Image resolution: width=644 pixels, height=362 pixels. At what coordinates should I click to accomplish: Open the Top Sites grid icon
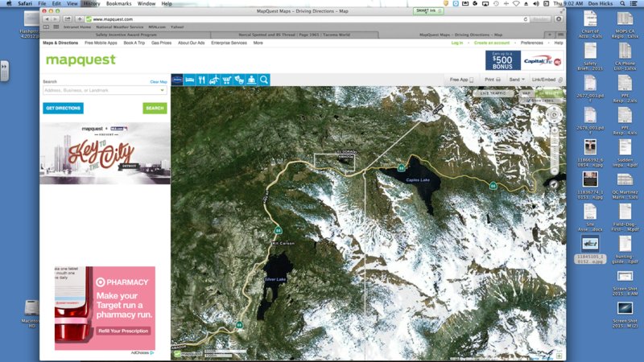pyautogui.click(x=56, y=27)
